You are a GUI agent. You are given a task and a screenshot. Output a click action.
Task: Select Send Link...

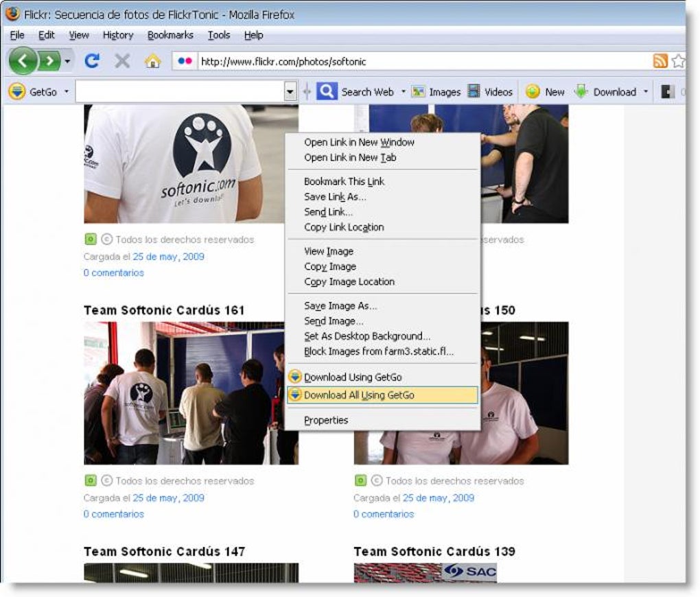pyautogui.click(x=382, y=211)
